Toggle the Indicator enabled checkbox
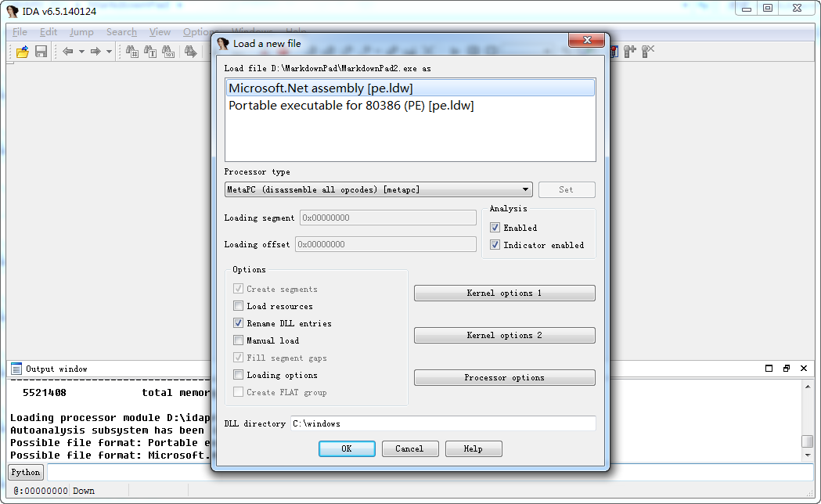Viewport: 821px width, 504px height. pyautogui.click(x=495, y=245)
